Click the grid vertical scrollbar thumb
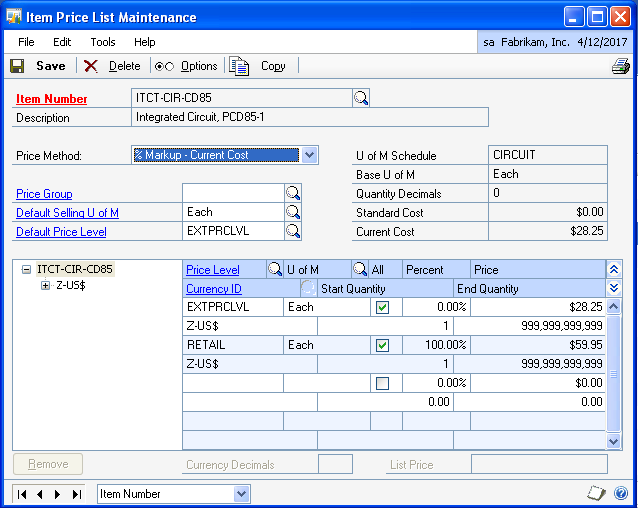Screen dimensions: 638x508 (614, 373)
